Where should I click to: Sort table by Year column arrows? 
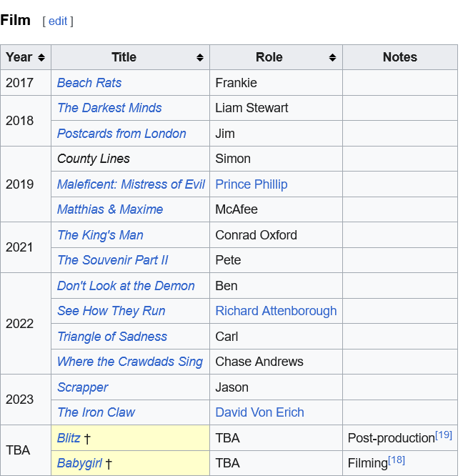[x=41, y=58]
